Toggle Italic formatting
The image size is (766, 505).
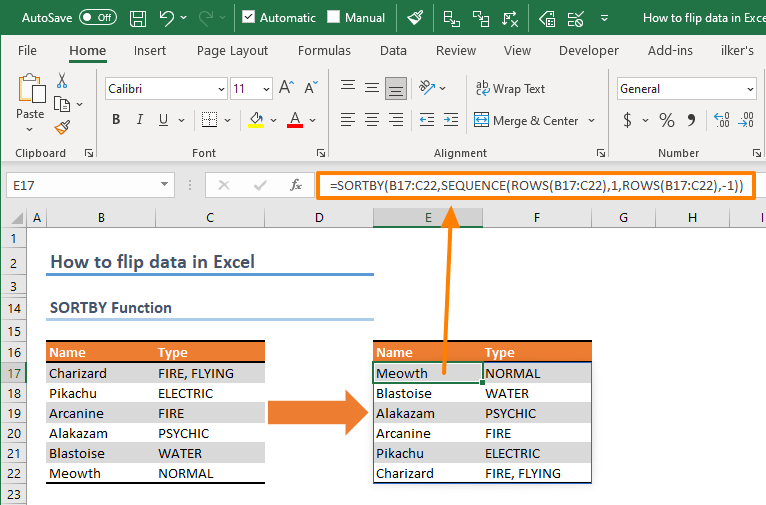click(140, 120)
